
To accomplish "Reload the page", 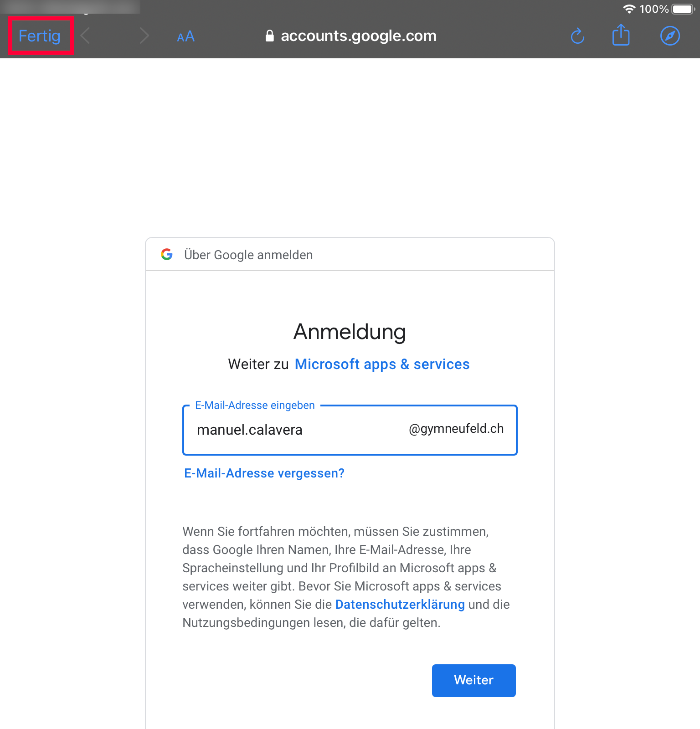I will coord(577,36).
